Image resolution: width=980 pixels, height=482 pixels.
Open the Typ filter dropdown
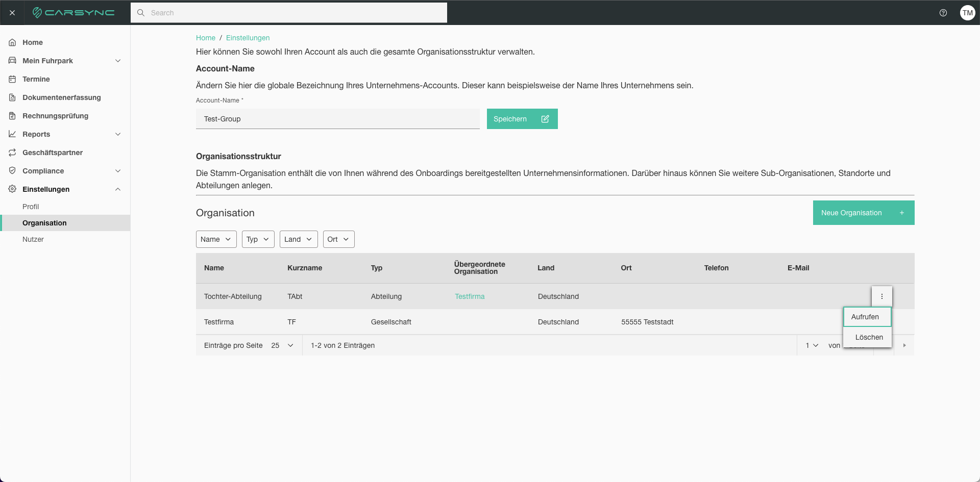coord(258,239)
